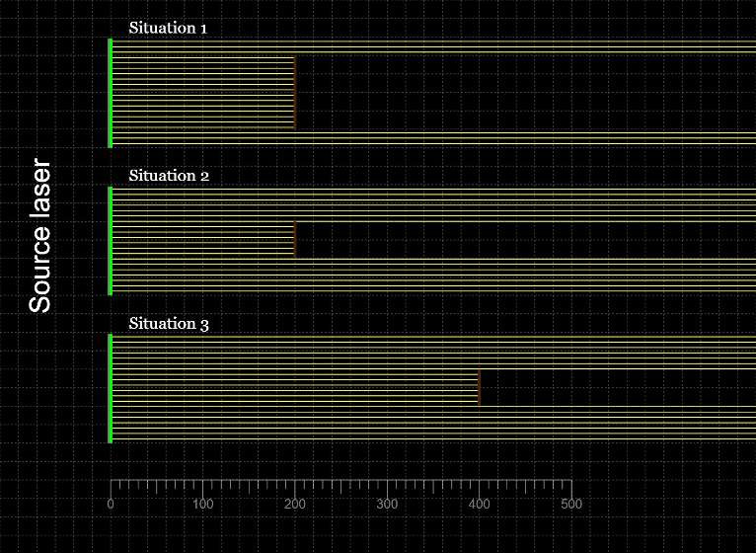Click the 500 label on the ruler

570,505
